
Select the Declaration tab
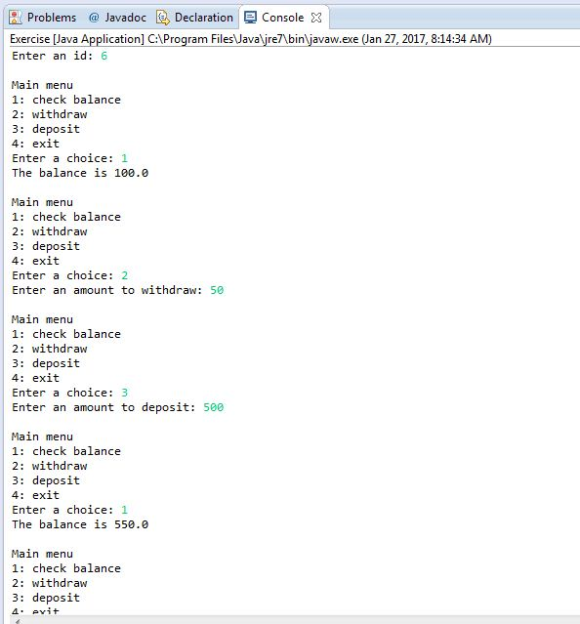195,18
